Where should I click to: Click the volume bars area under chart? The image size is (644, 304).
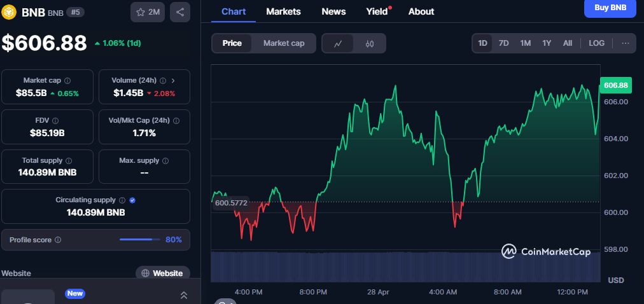click(405, 266)
